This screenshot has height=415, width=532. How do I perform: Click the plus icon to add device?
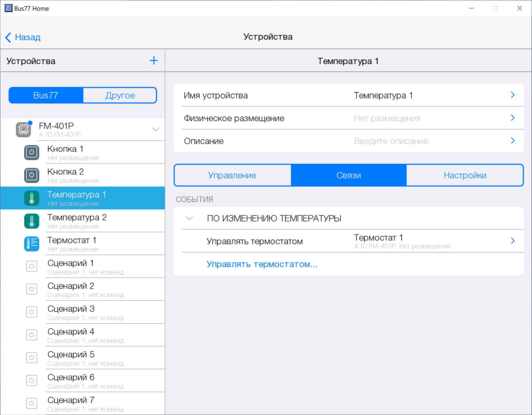(153, 61)
